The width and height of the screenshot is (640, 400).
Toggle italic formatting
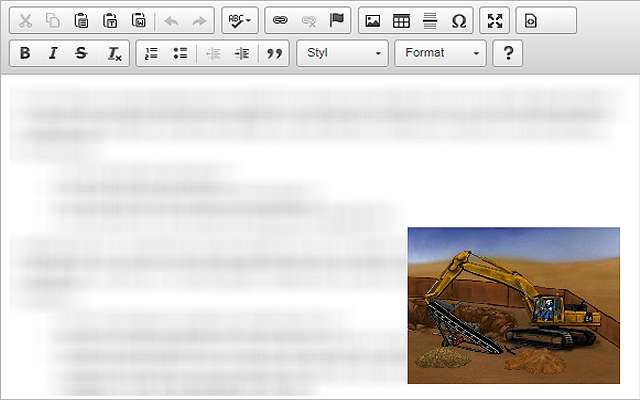tap(53, 53)
